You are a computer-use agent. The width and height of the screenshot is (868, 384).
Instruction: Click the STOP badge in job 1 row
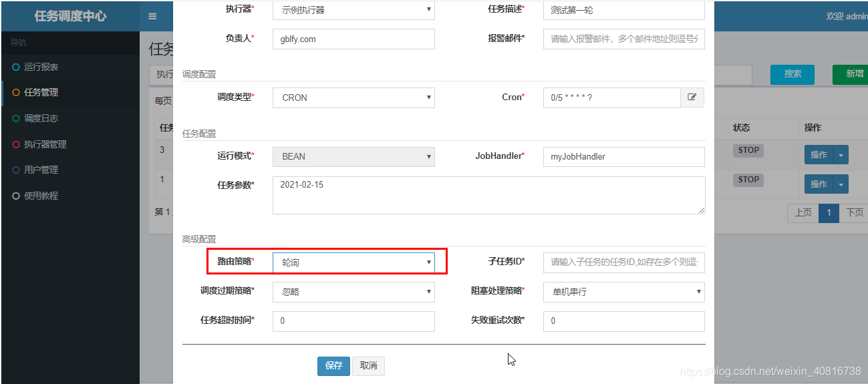pyautogui.click(x=748, y=180)
